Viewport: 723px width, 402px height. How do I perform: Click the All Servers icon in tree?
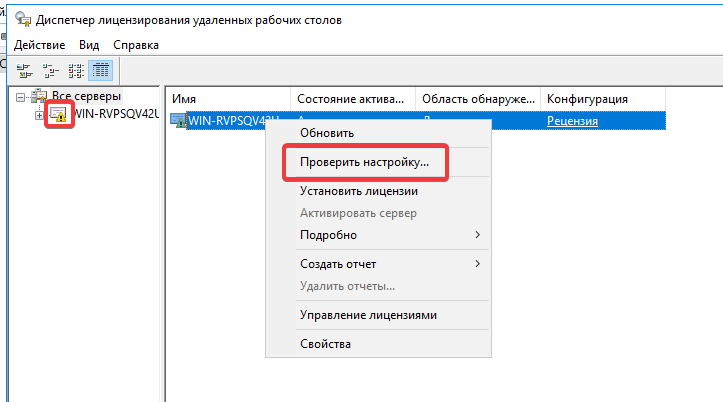37,97
